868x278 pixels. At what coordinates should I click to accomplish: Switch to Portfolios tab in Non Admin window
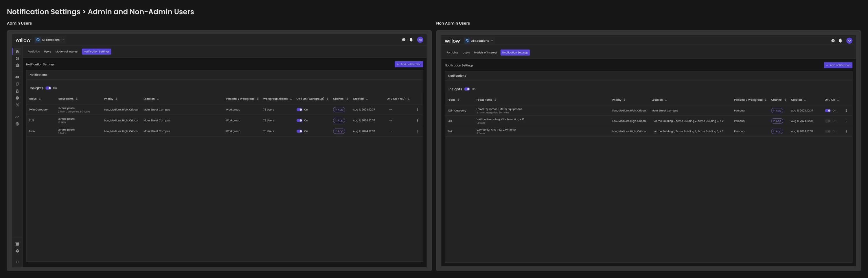(452, 53)
